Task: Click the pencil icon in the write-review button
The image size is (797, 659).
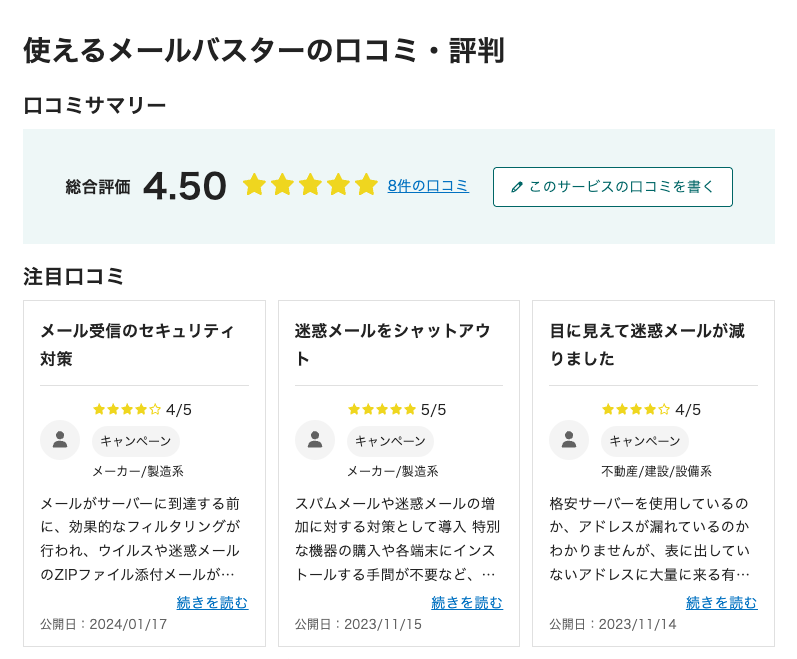Action: [517, 187]
